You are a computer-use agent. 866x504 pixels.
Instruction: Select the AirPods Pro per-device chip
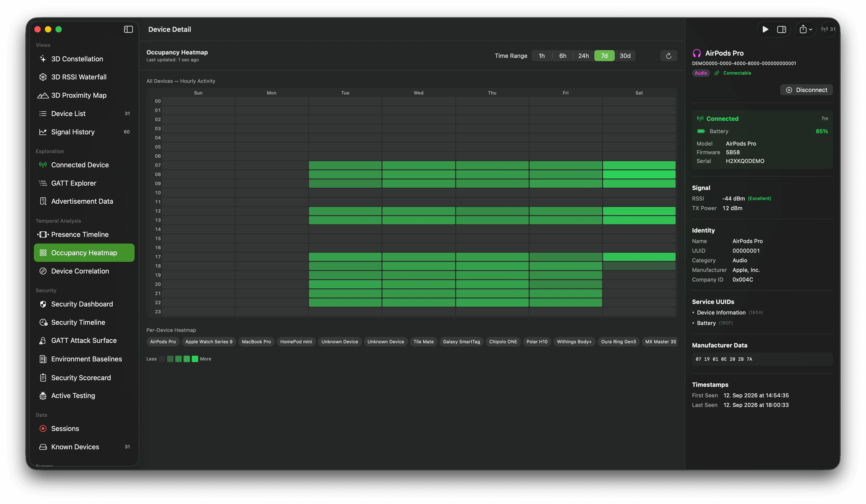pyautogui.click(x=163, y=341)
